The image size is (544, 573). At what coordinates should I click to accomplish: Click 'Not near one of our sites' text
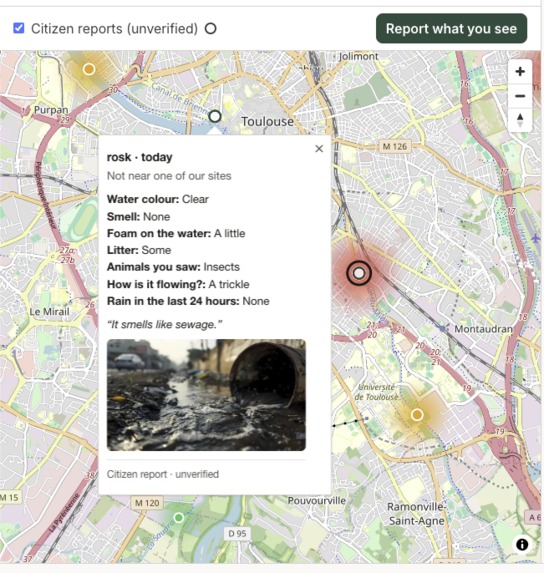click(169, 176)
